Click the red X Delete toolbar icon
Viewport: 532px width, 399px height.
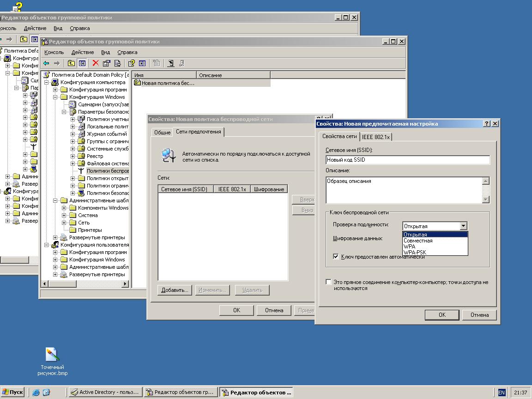(96, 63)
